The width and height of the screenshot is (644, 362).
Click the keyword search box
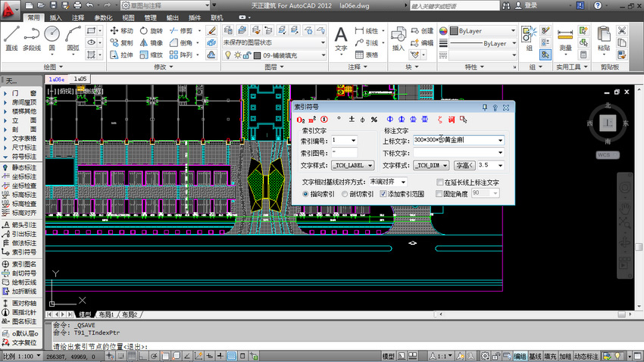455,6
